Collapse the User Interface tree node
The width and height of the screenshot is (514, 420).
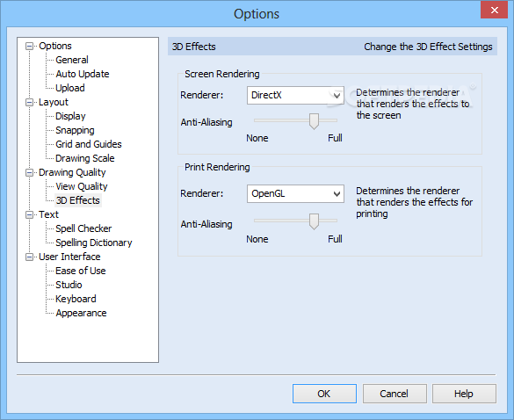point(30,257)
